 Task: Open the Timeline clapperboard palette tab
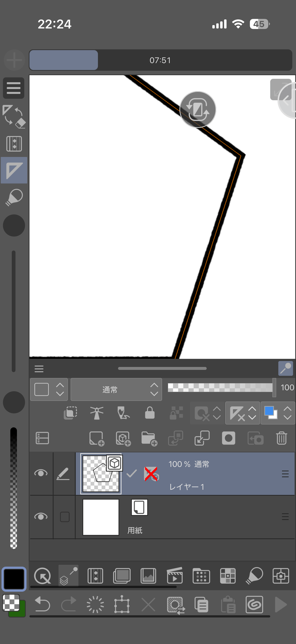click(x=175, y=576)
